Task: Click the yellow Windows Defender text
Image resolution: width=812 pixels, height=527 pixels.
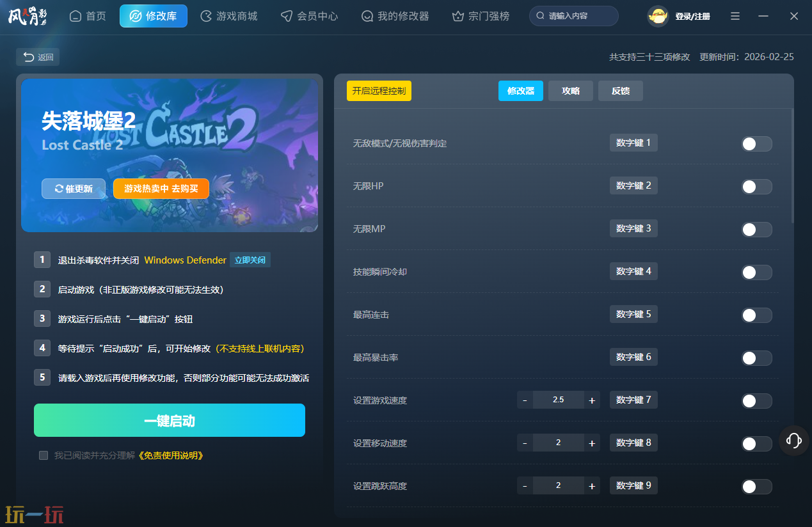Action: pos(186,260)
